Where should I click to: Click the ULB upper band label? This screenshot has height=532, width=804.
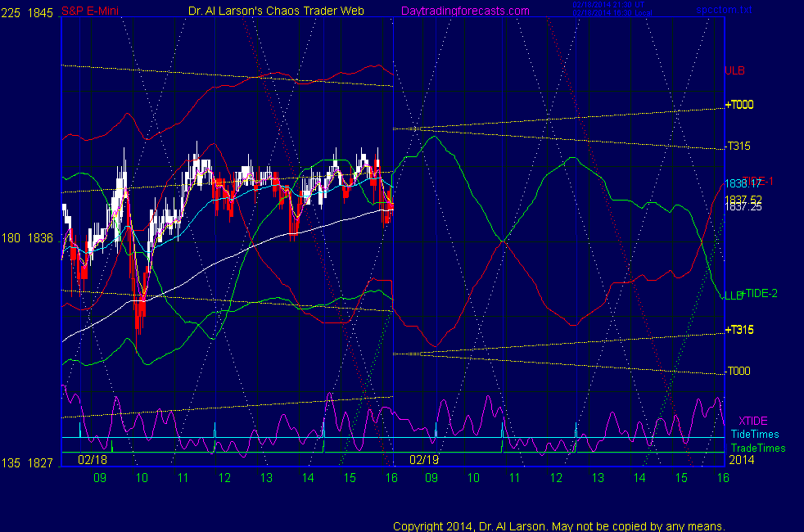pos(734,70)
